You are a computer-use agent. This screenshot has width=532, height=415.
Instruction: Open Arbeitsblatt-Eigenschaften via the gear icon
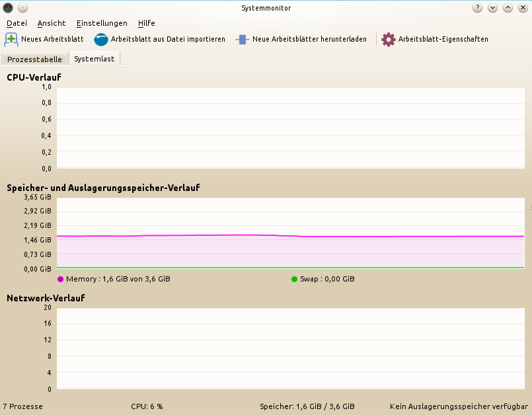coord(389,40)
